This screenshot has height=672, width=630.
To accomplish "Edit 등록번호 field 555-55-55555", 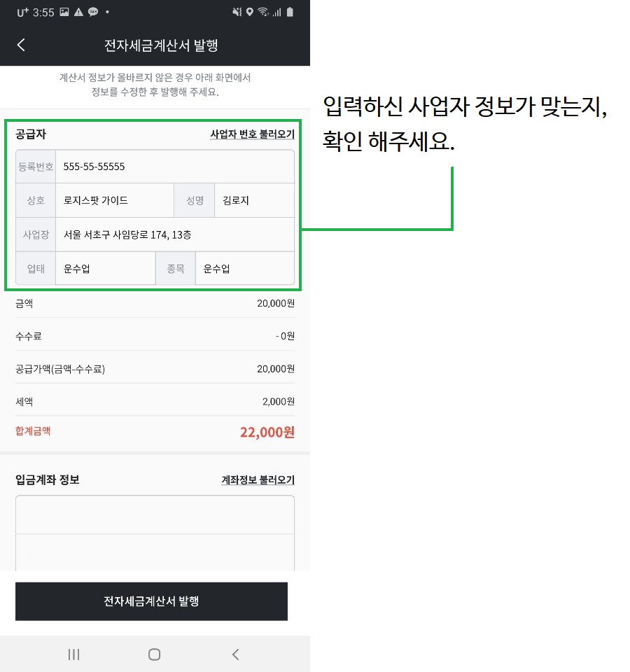I will (175, 167).
